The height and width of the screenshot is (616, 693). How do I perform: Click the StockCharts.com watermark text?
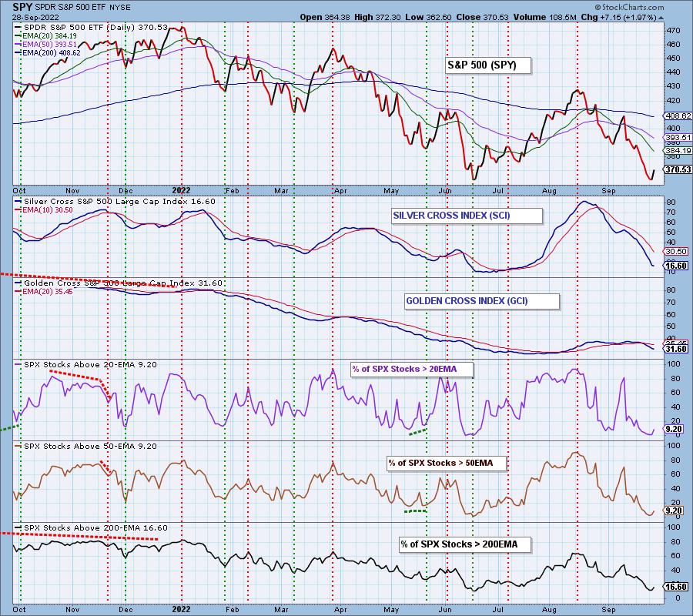pyautogui.click(x=629, y=7)
